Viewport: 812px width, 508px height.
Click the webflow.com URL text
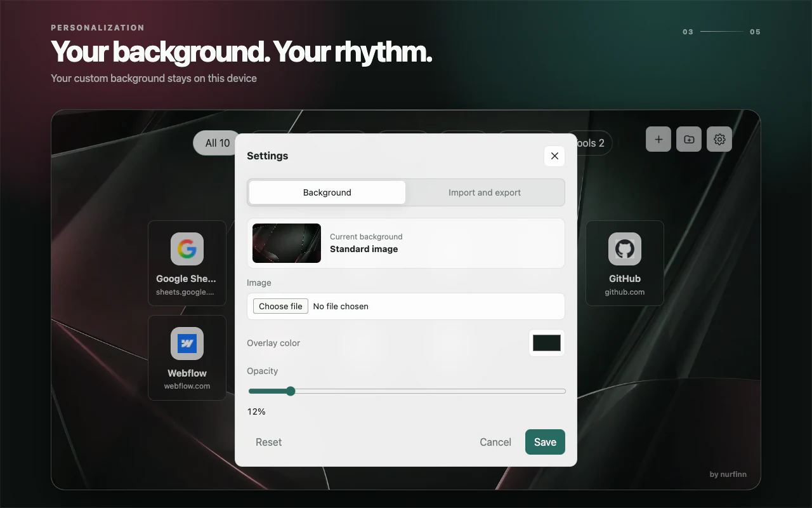tap(187, 386)
